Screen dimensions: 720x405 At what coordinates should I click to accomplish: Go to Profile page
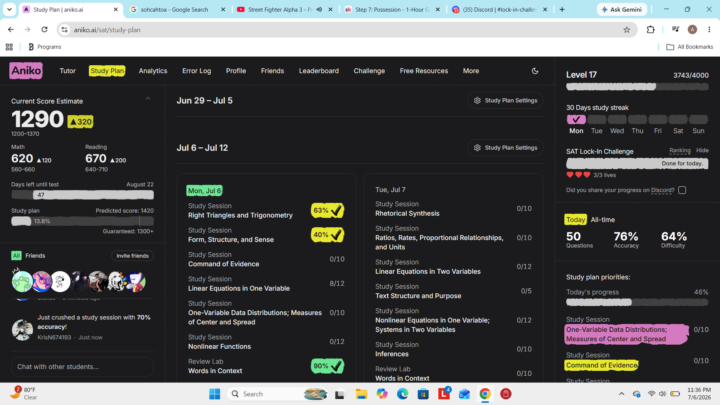pyautogui.click(x=236, y=71)
